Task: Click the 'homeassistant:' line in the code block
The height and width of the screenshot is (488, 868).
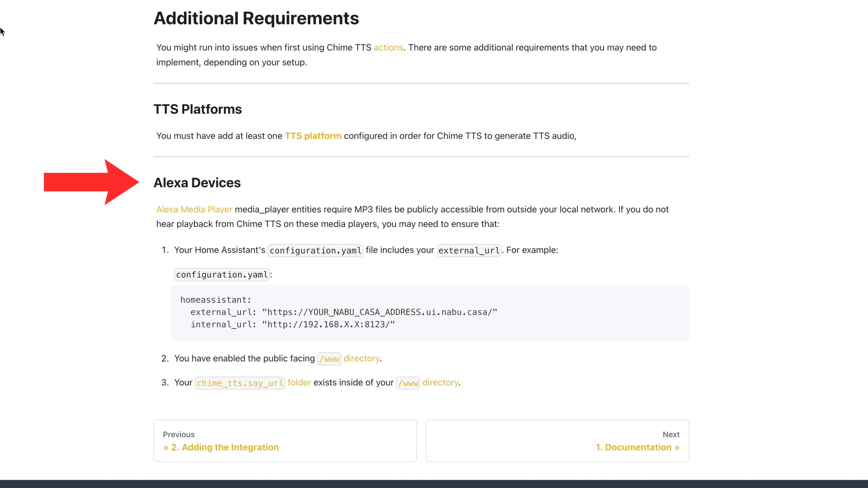Action: pos(216,300)
